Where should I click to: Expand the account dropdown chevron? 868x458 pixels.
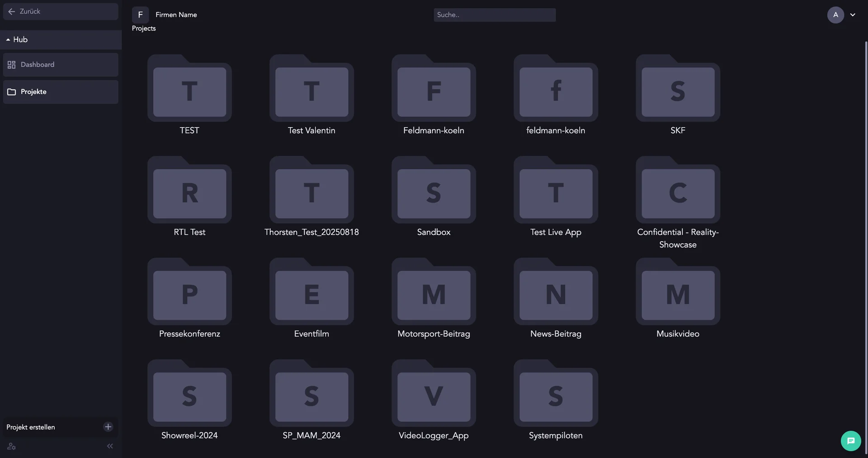tap(853, 15)
